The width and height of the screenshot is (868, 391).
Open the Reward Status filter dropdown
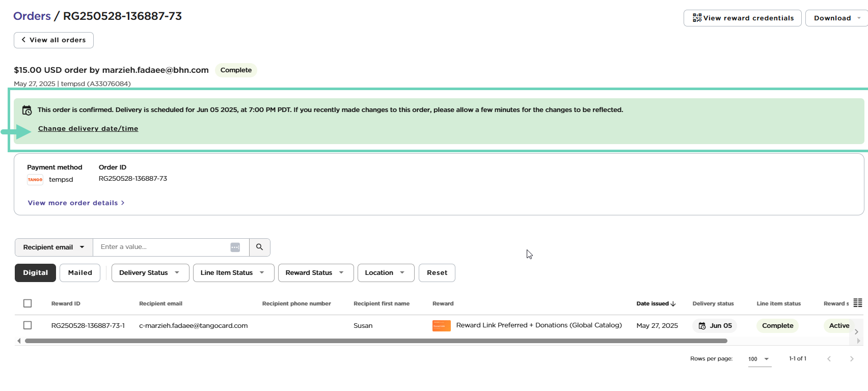314,273
